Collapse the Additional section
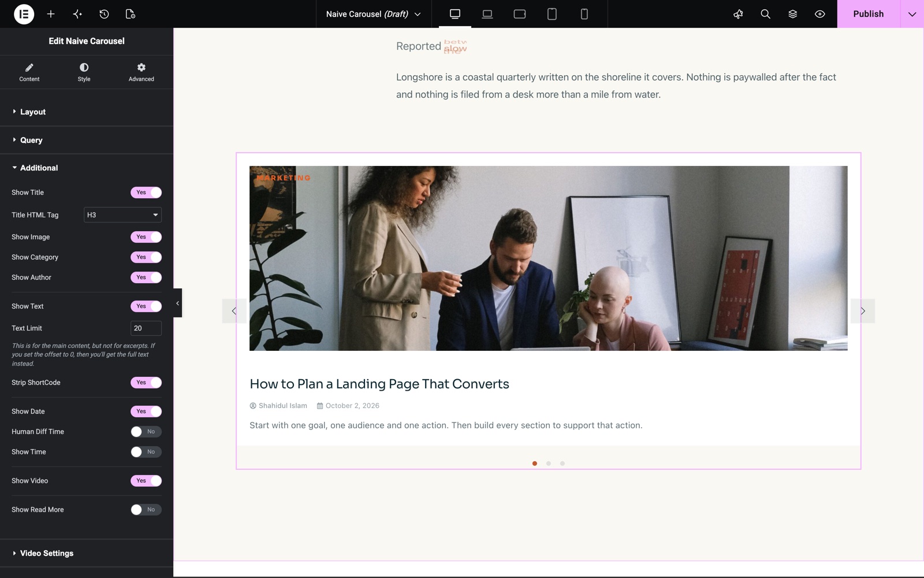The width and height of the screenshot is (924, 578). [x=87, y=168]
